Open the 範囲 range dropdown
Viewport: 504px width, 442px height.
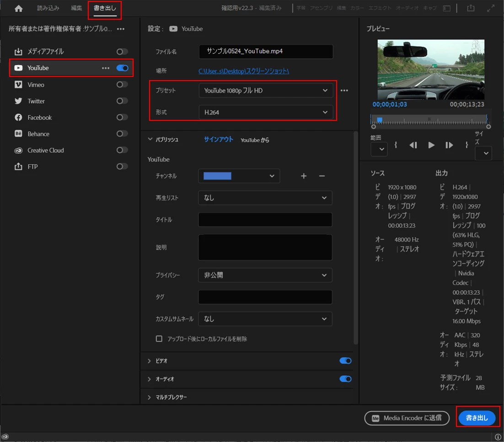[379, 149]
